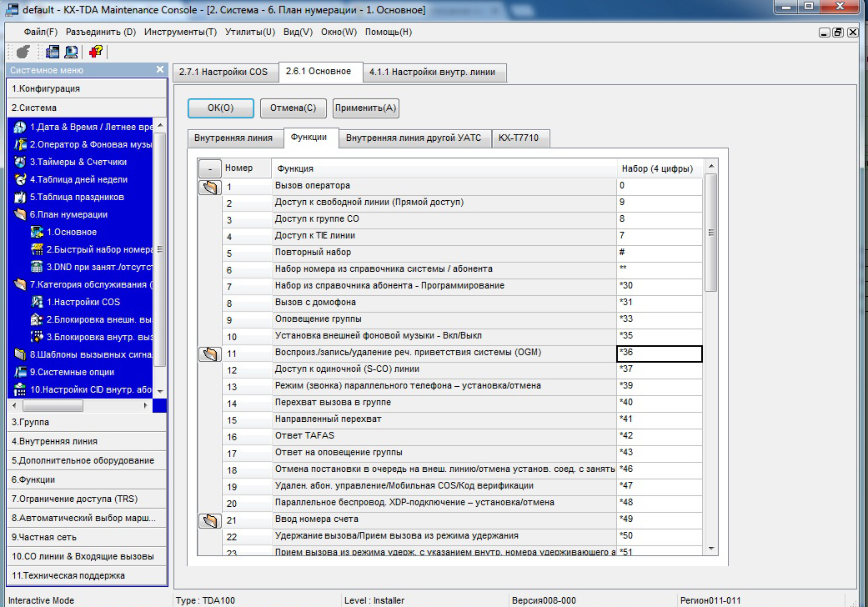Open the Системные опции icon
This screenshot has width=868, height=607.
(x=20, y=373)
